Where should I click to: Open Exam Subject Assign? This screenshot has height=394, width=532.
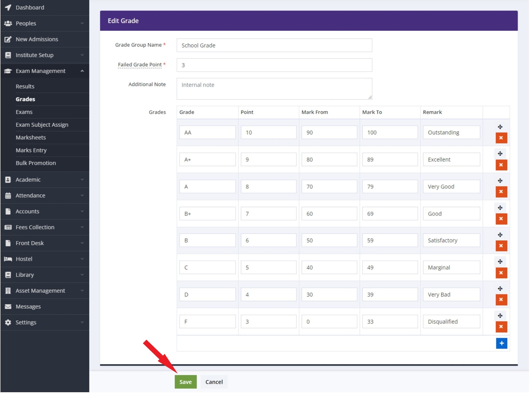[x=42, y=125]
